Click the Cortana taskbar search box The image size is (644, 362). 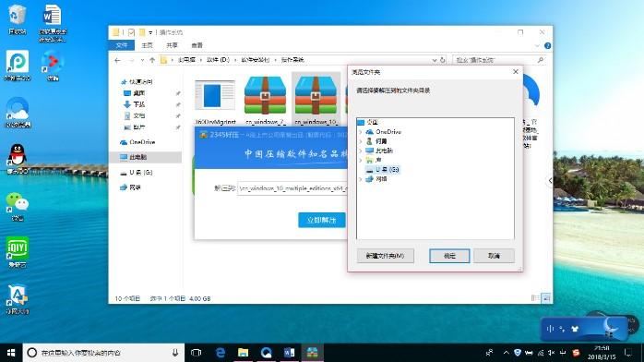pos(102,353)
